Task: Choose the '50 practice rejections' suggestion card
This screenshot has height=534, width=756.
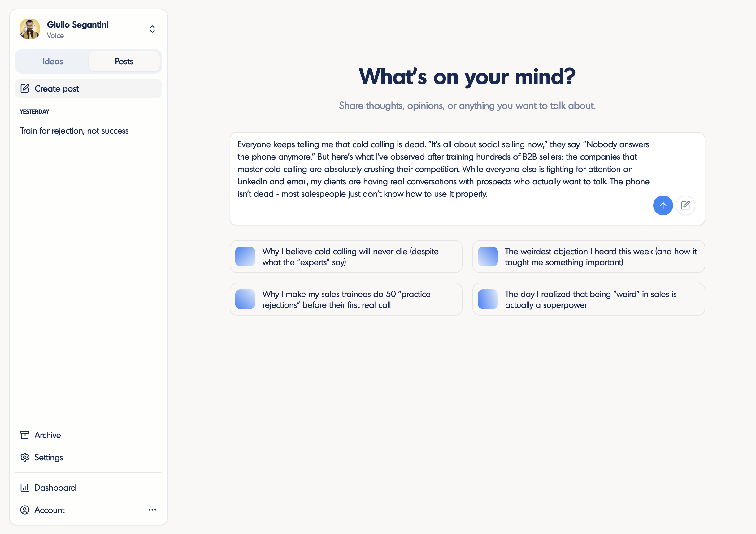Action: (346, 299)
